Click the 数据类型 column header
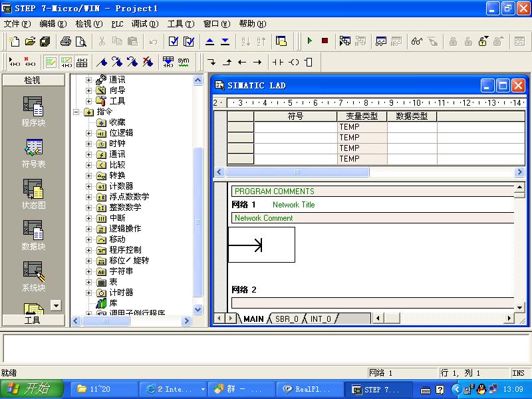The image size is (532, 399). coord(412,116)
